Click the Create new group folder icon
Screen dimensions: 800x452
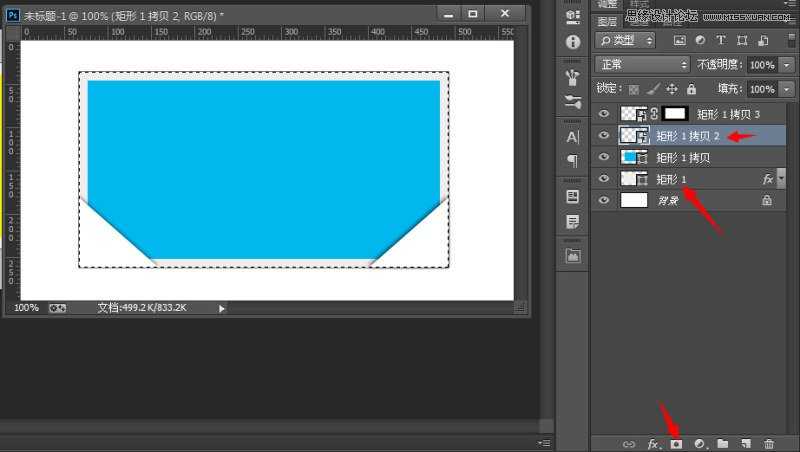click(723, 443)
